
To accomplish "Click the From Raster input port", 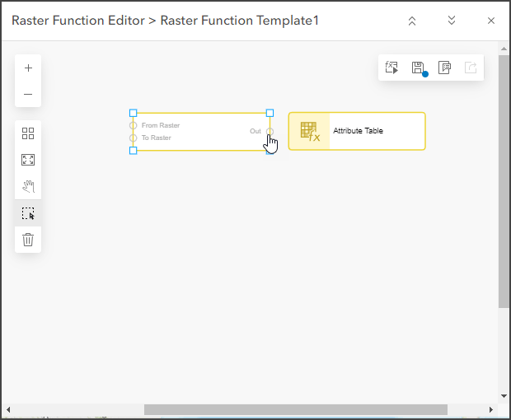I will 134,125.
